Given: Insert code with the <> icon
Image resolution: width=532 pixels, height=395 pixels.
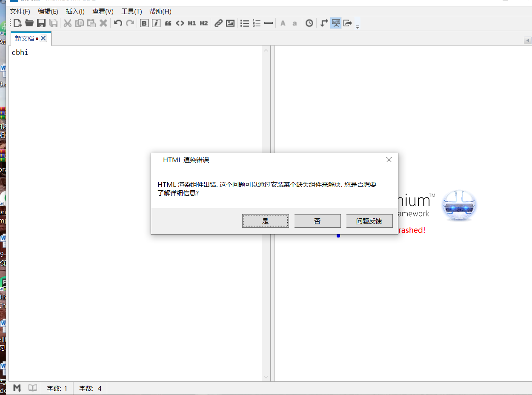Looking at the screenshot, I should tap(180, 23).
